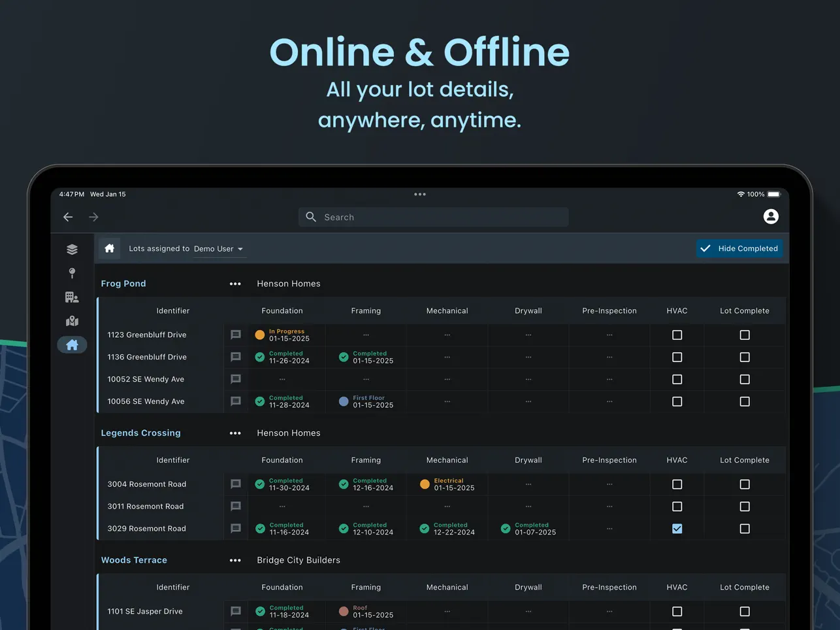840x630 pixels.
Task: Open notes for 1123 Greenbluff Drive
Action: [236, 335]
